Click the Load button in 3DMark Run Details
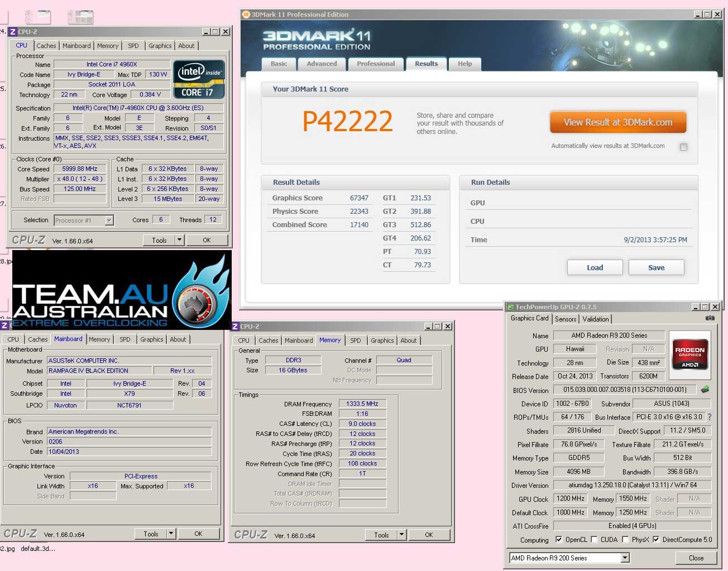The height and width of the screenshot is (571, 728). click(x=595, y=267)
